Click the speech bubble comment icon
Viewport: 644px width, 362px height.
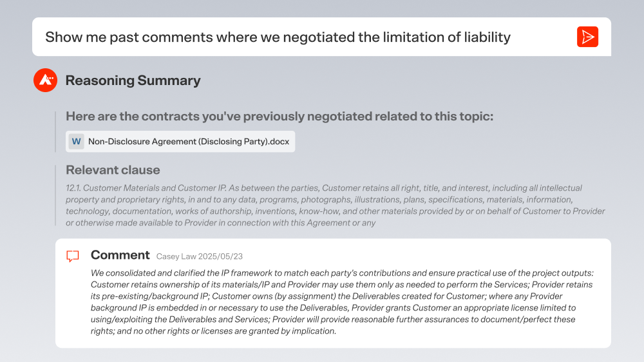click(73, 256)
